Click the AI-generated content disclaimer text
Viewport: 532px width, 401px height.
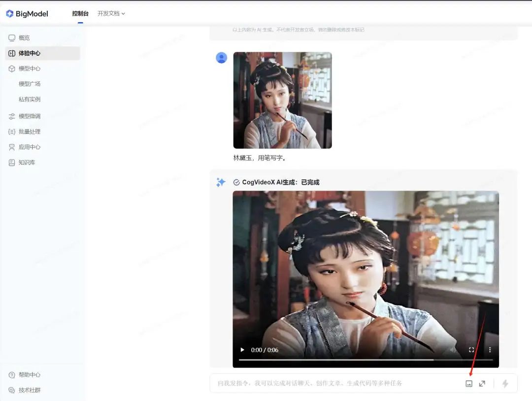click(298, 30)
